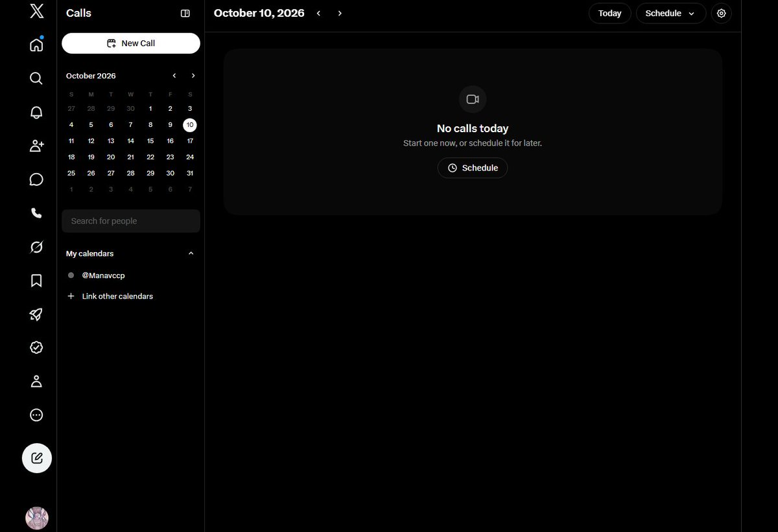Open calls settings gear icon

pos(722,13)
